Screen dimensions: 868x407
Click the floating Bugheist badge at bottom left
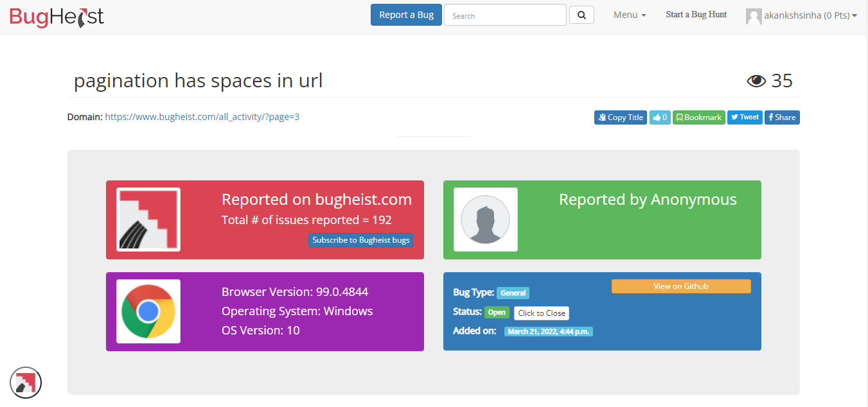coord(26,382)
